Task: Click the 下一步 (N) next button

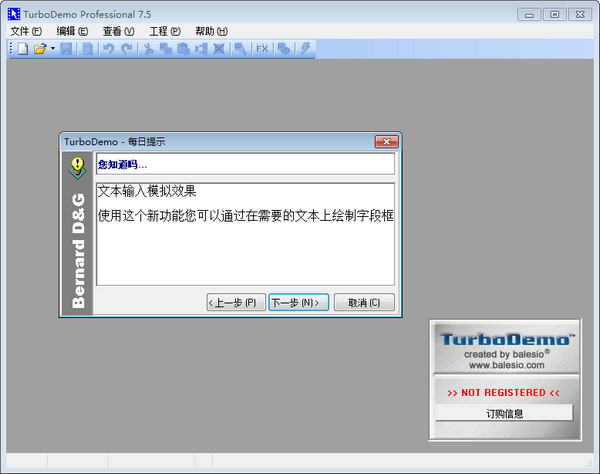Action: (298, 302)
